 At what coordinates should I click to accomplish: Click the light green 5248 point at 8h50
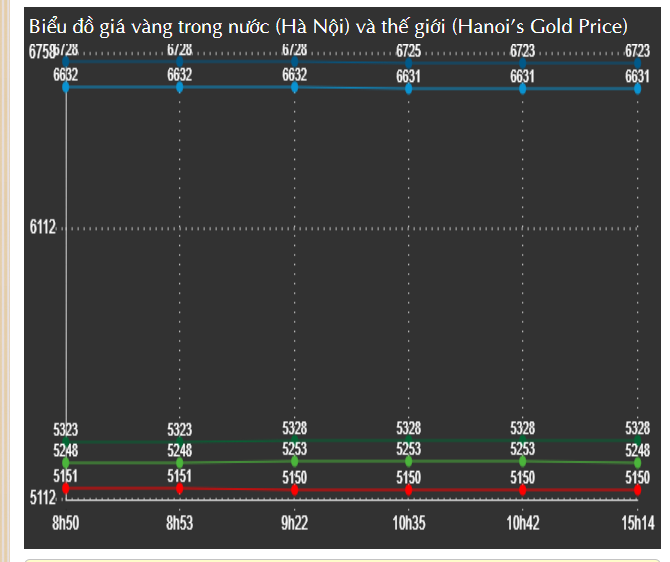[66, 463]
